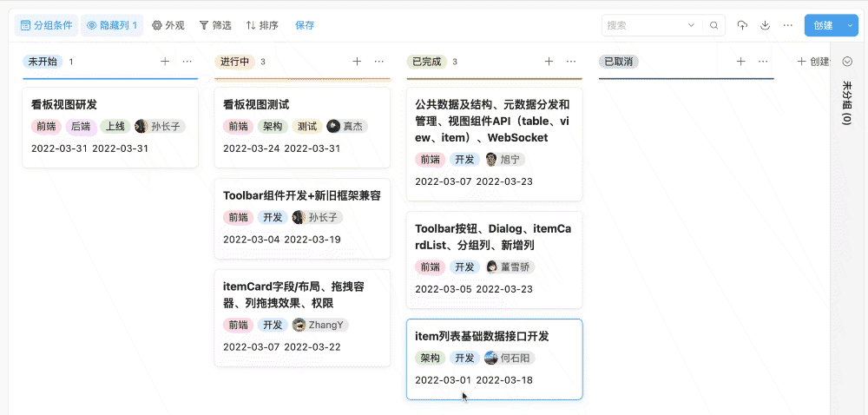Select the 已完成 column header tag
Screen dimensions: 868x415
tap(426, 62)
